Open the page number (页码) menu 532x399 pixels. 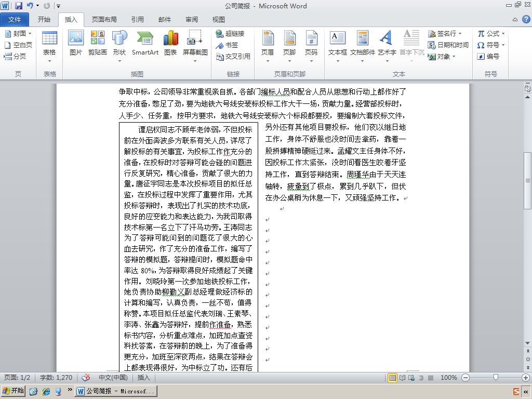[311, 46]
